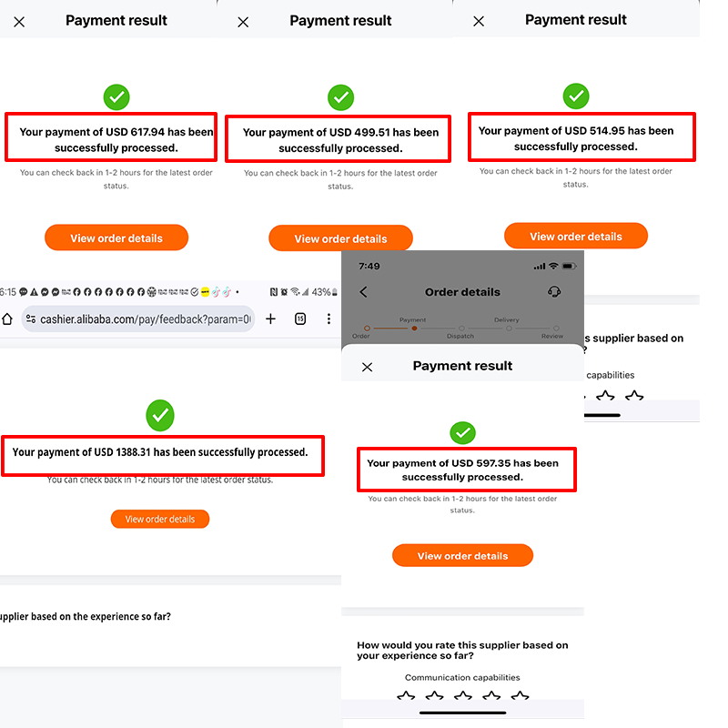Screen dimensions: 728x728
Task: View order details for USD 617.94 payment
Action: point(116,238)
